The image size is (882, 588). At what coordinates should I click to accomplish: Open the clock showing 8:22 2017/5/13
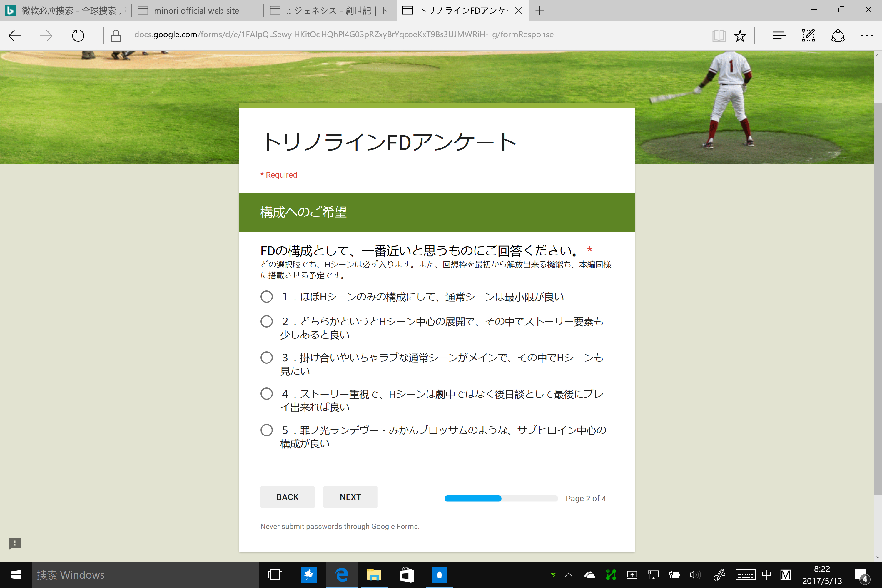(822, 575)
